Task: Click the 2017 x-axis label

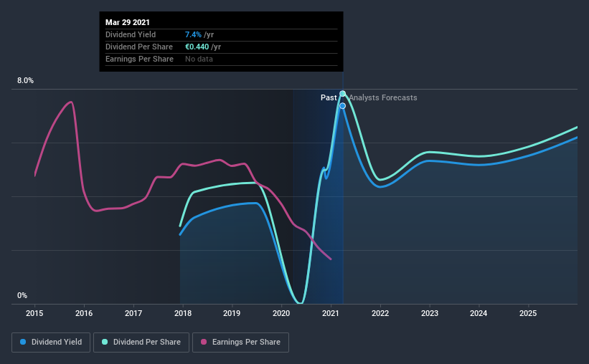Action: tap(133, 313)
